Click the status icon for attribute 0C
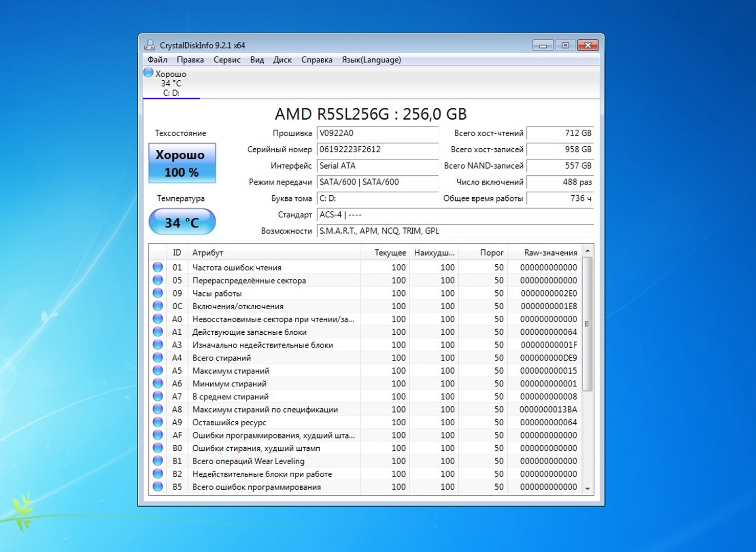Image resolution: width=756 pixels, height=552 pixels. click(x=158, y=306)
